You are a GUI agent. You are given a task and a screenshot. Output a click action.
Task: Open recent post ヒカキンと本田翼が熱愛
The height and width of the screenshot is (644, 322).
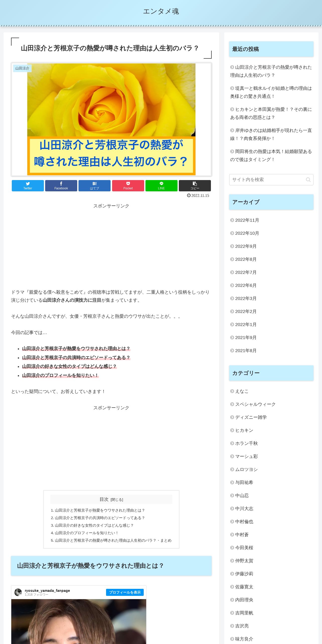(271, 113)
